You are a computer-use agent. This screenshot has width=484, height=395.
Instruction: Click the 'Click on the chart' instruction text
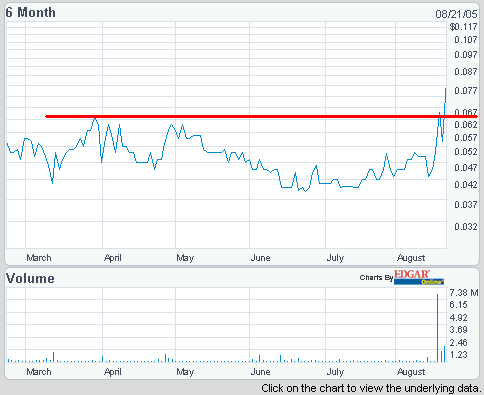point(371,388)
